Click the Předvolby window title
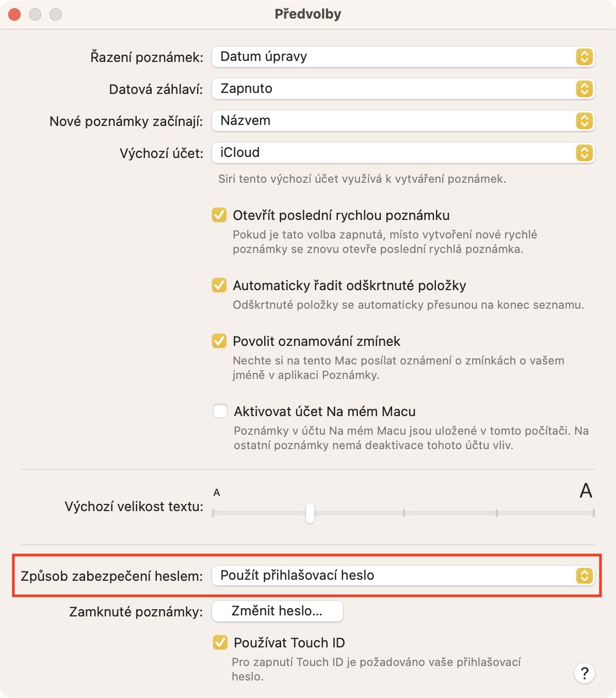This screenshot has width=616, height=698. (308, 14)
